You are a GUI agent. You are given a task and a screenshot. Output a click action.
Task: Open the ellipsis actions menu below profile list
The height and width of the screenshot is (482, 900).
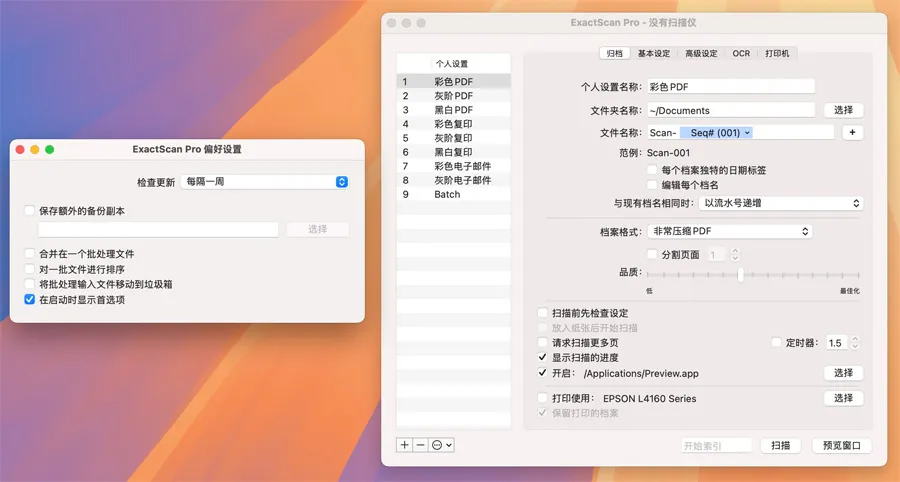[442, 445]
